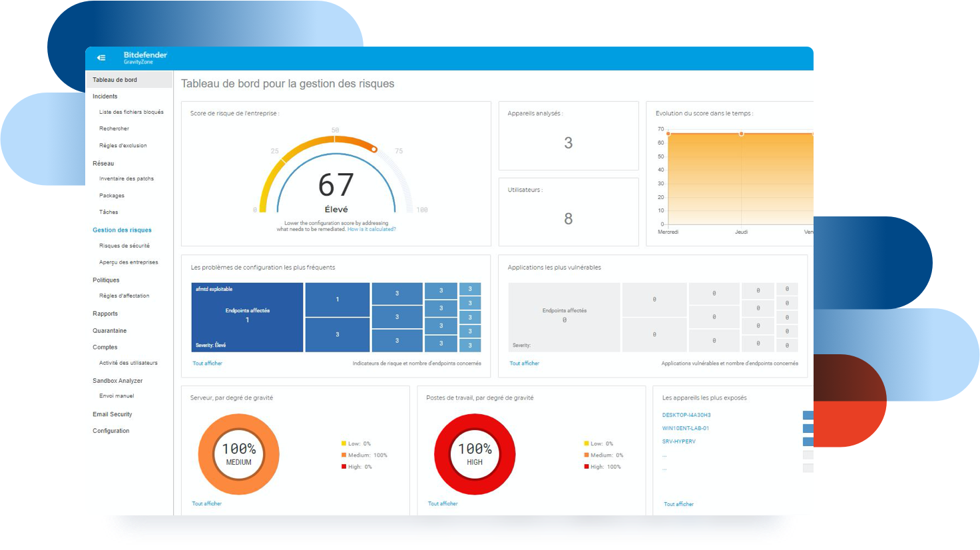Open Inventaire des patchs page
Viewport: 980px width, 550px height.
(126, 178)
